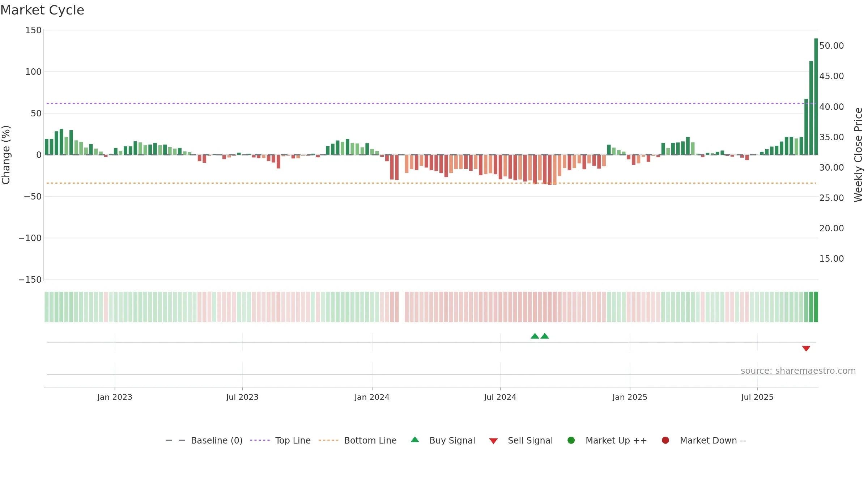Image resolution: width=868 pixels, height=488 pixels.
Task: Click the purple dotted top line on the chart
Action: pyautogui.click(x=431, y=104)
